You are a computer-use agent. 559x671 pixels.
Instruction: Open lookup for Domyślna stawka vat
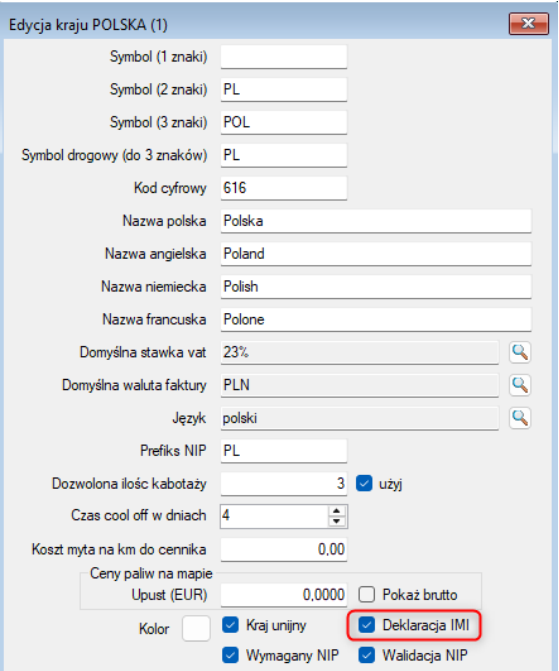pyautogui.click(x=520, y=352)
